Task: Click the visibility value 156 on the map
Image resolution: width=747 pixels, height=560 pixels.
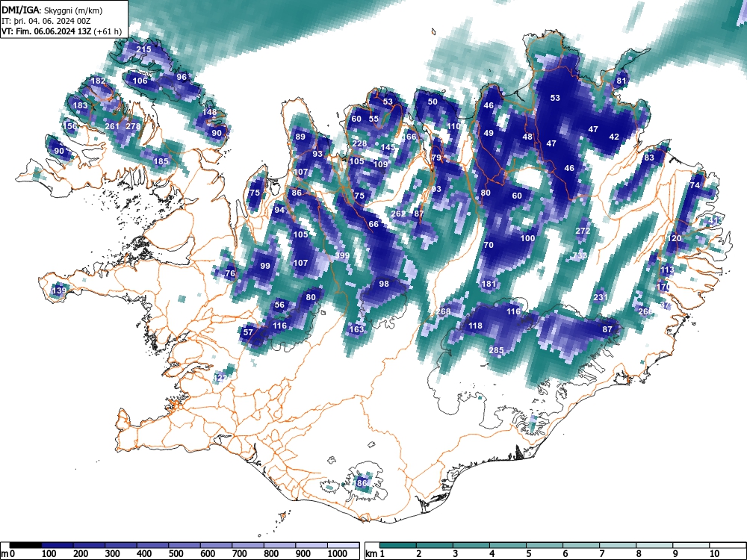Action: click(70, 126)
